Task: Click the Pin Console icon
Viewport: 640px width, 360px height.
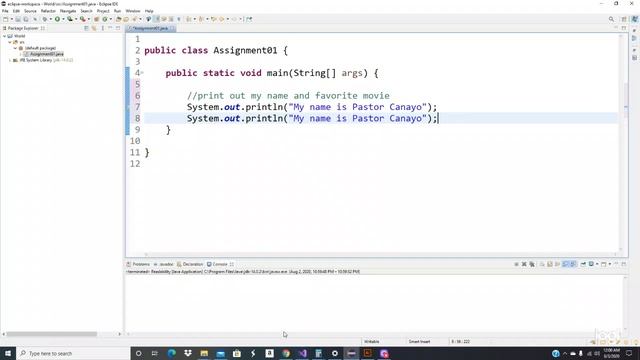Action: [x=583, y=264]
